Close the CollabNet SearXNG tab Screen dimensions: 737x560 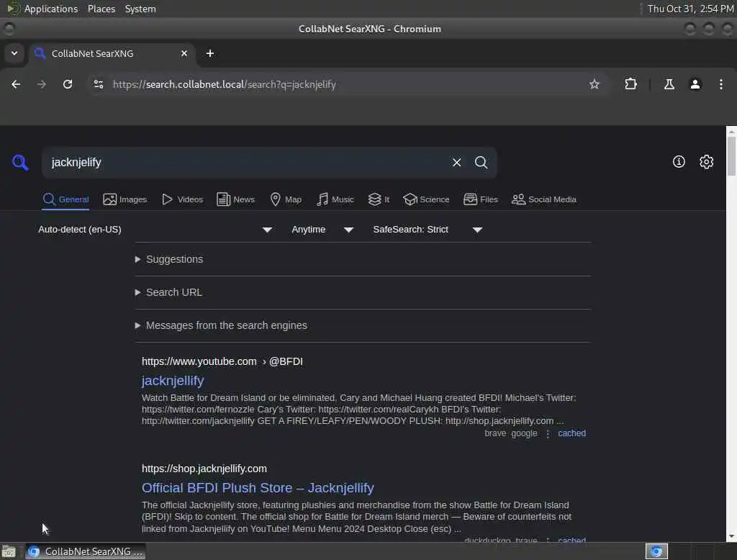[184, 53]
